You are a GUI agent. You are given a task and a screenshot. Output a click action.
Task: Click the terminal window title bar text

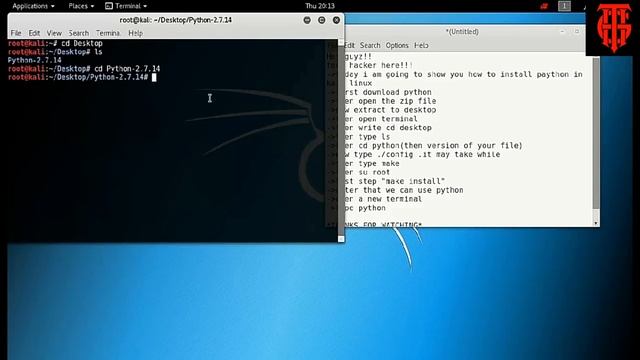176,20
